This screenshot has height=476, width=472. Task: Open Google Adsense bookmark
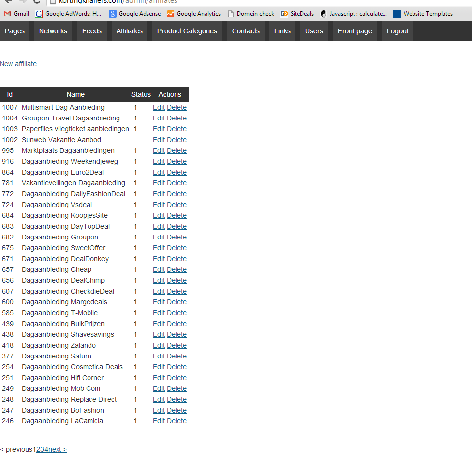pos(135,14)
